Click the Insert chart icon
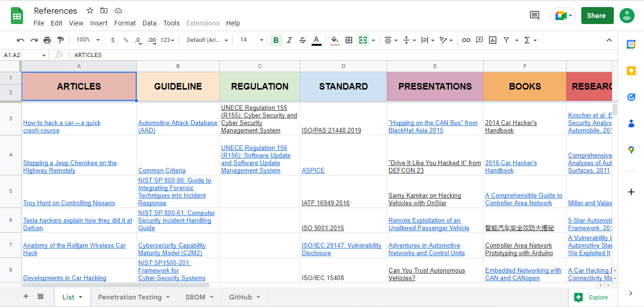644x307 pixels. pos(493,40)
